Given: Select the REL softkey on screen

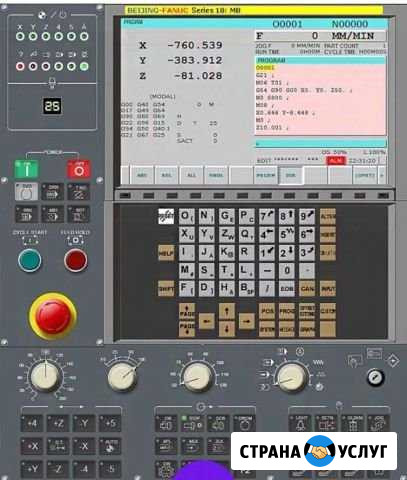Looking at the screenshot, I should pos(167,175).
